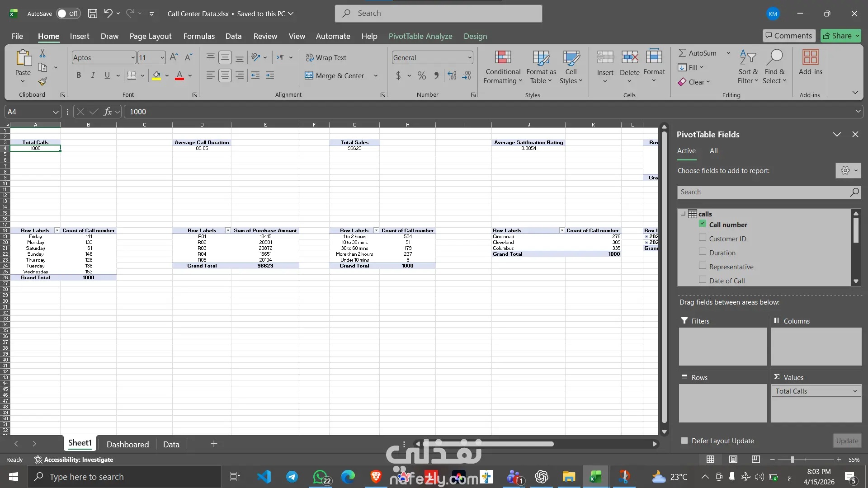Open the Total Calls value field dropdown
Viewport: 868px width, 488px height.
tap(854, 391)
